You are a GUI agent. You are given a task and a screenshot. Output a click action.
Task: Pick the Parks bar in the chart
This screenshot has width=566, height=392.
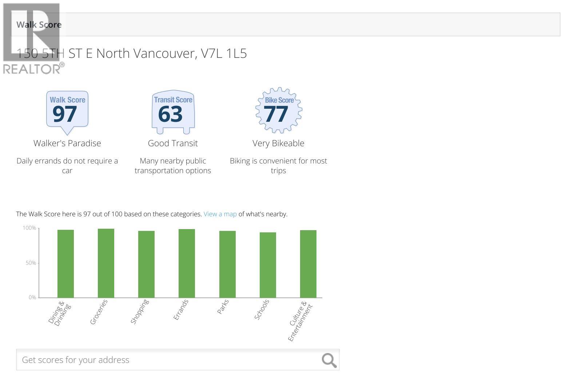[227, 264]
